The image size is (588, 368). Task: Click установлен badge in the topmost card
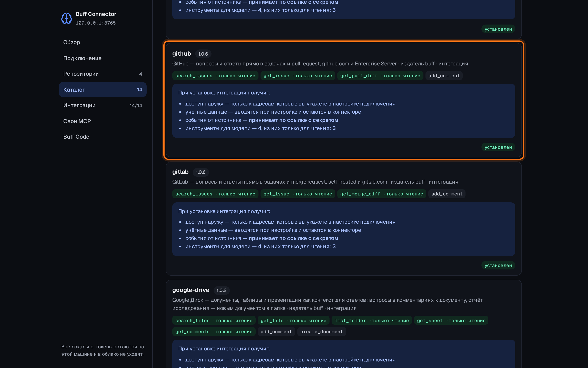[498, 29]
